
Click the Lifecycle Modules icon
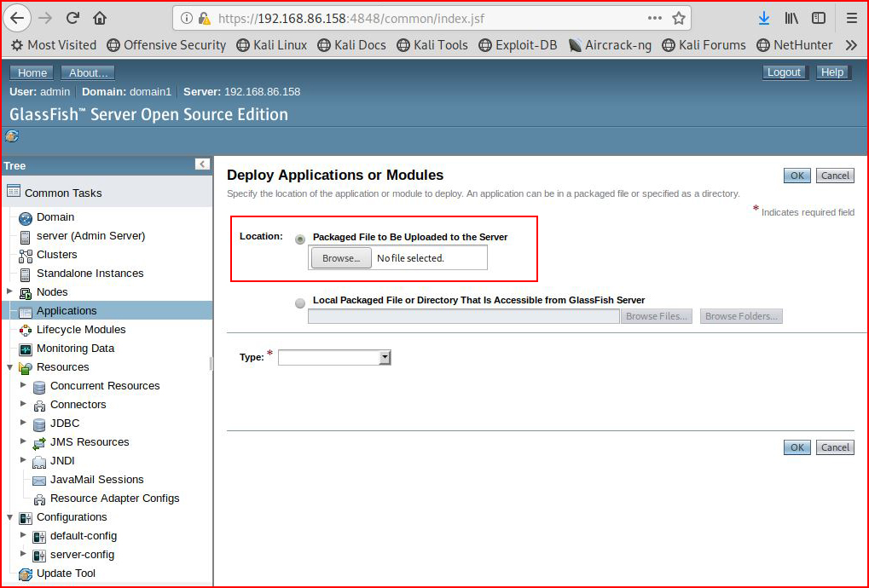click(26, 331)
